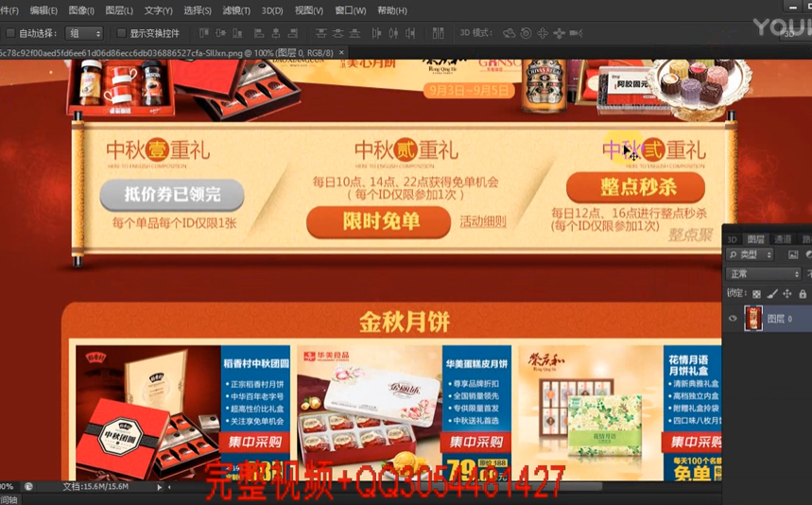Toggle lock image pixels brush icon
Viewport: 812px width, 505px height.
point(772,294)
